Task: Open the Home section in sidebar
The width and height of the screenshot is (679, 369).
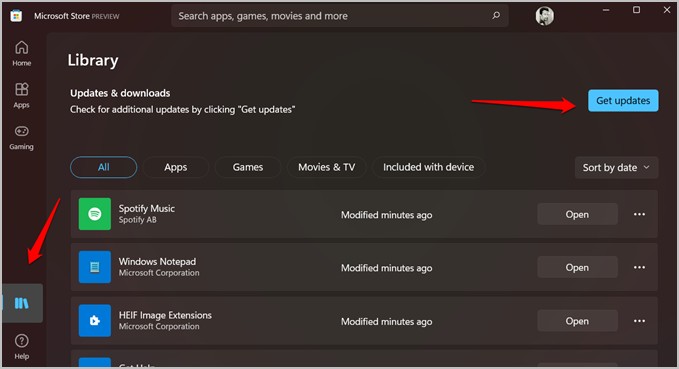Action: point(21,53)
